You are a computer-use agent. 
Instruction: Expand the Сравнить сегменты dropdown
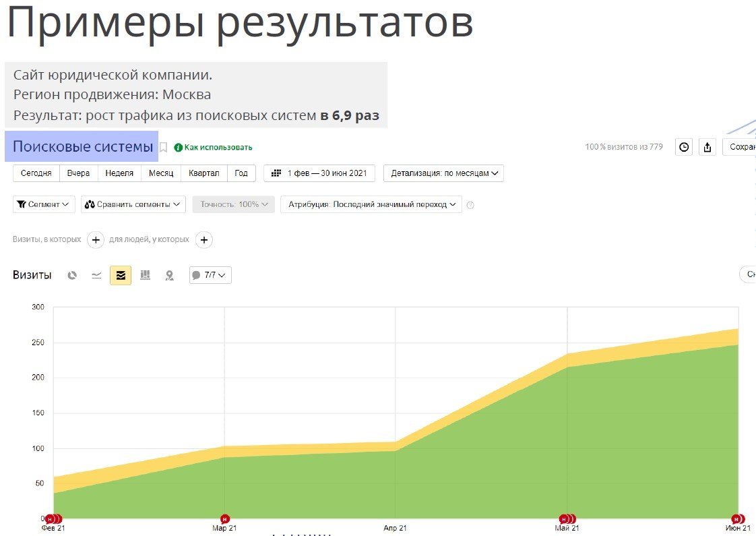(x=134, y=204)
